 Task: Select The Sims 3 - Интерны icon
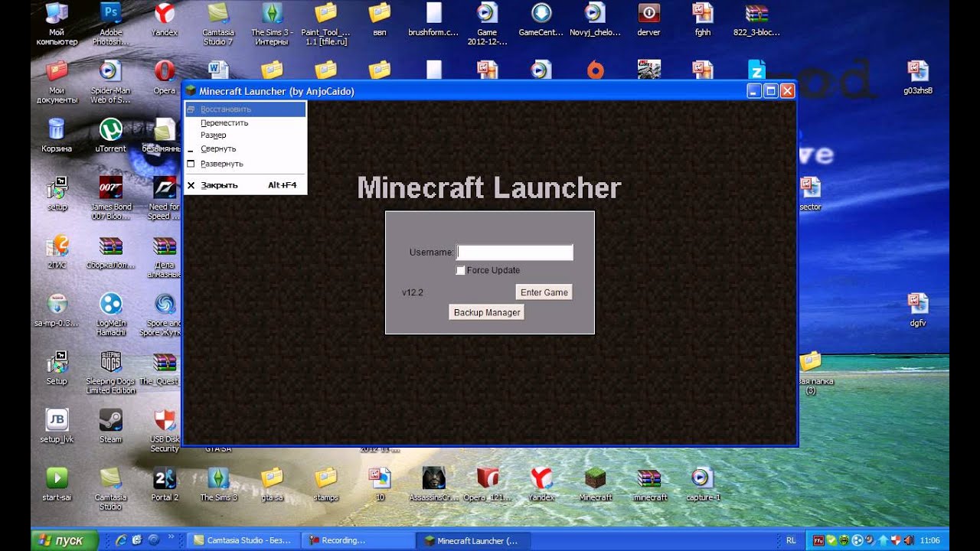272,23
